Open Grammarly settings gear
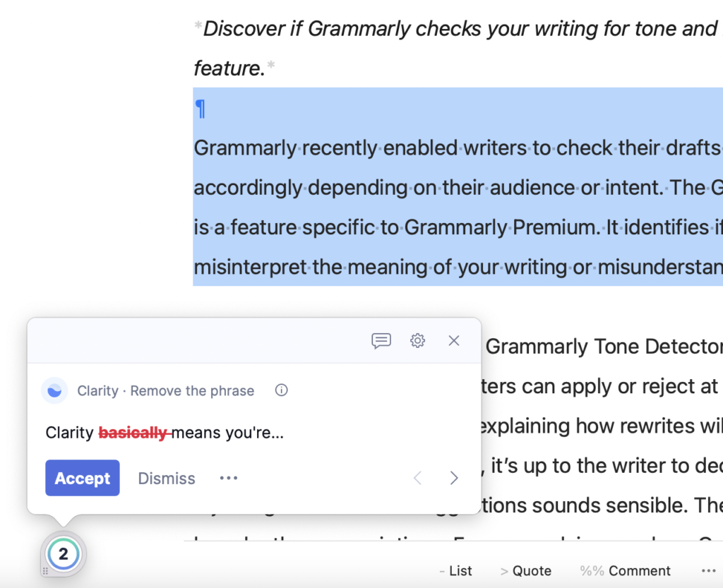 (417, 341)
